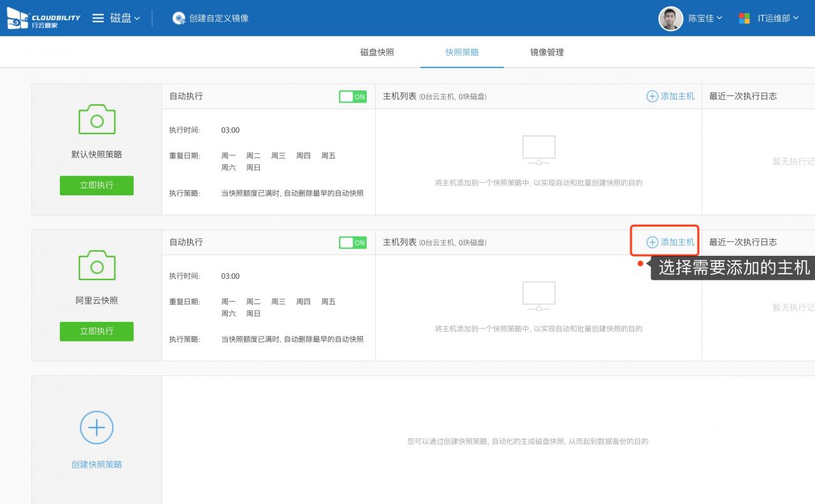The image size is (815, 504).
Task: Open the 陈宝佳 user dropdown
Action: 705,18
